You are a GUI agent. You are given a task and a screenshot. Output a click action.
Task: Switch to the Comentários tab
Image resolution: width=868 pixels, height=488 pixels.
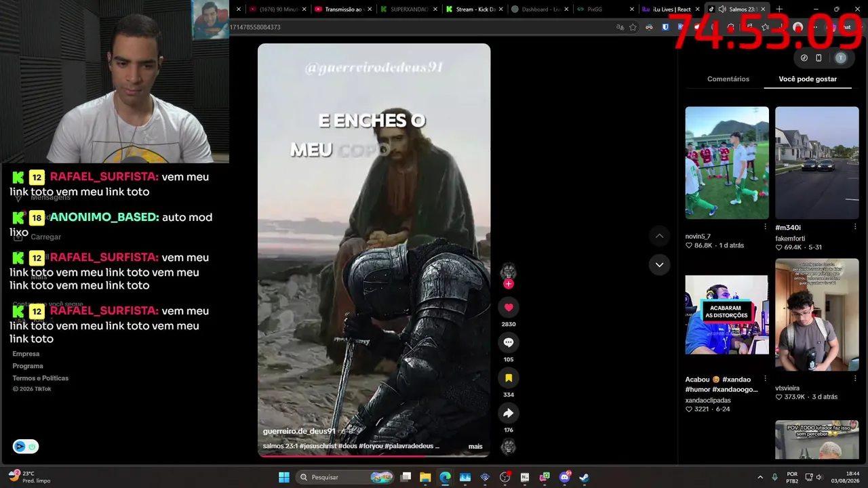pyautogui.click(x=728, y=79)
